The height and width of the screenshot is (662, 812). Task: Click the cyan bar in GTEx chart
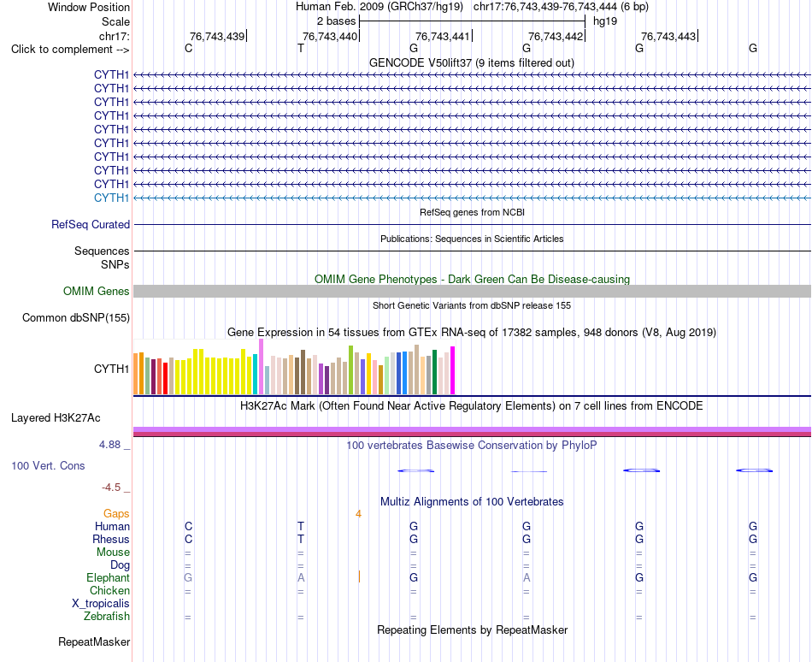[x=255, y=375]
